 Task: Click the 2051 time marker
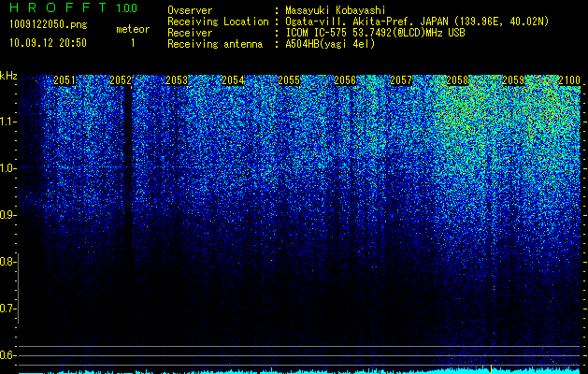pyautogui.click(x=65, y=80)
